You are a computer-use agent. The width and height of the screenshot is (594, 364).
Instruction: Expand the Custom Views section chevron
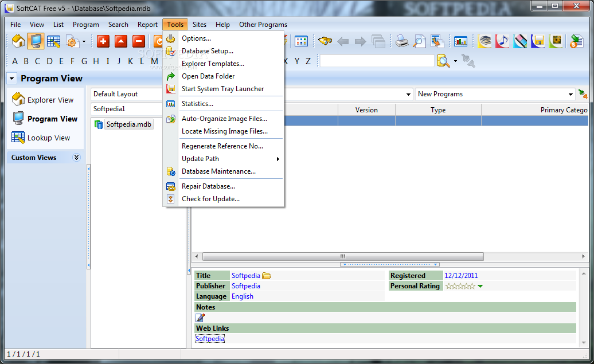point(76,158)
